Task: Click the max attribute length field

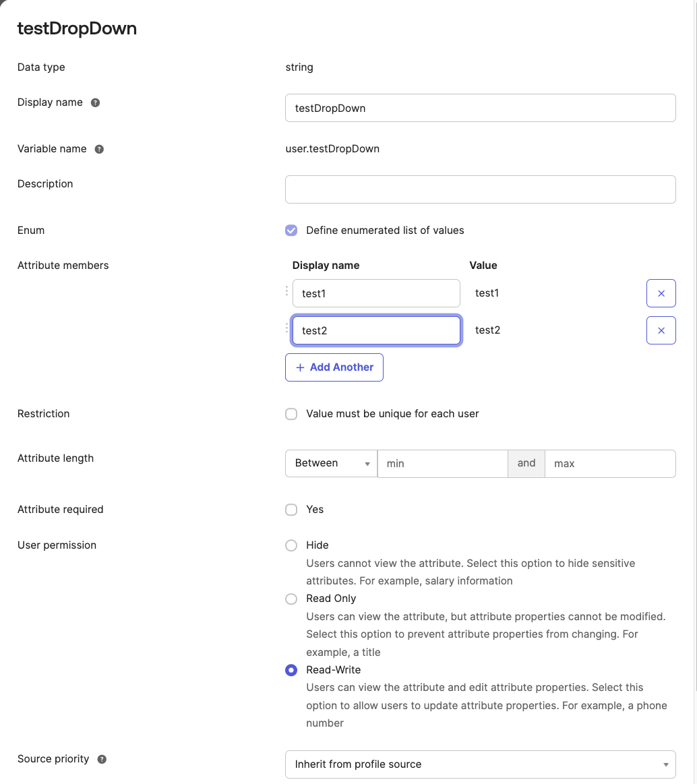Action: tap(609, 464)
